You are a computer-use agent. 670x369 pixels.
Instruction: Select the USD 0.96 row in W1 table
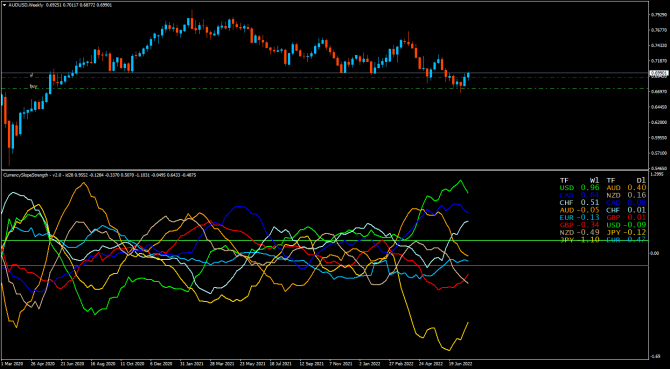click(x=579, y=187)
